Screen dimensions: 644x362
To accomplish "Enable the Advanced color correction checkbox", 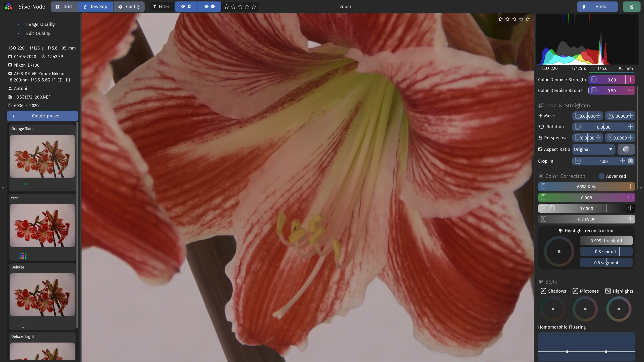I will (x=601, y=176).
